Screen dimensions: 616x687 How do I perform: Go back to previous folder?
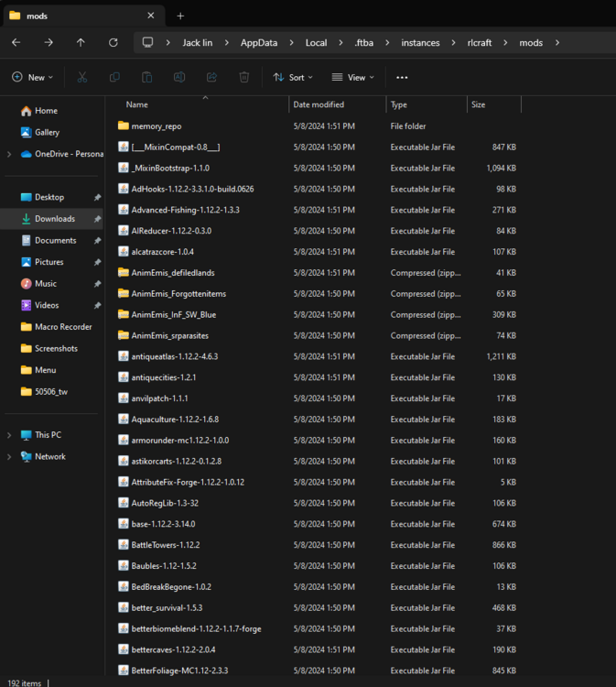(16, 42)
